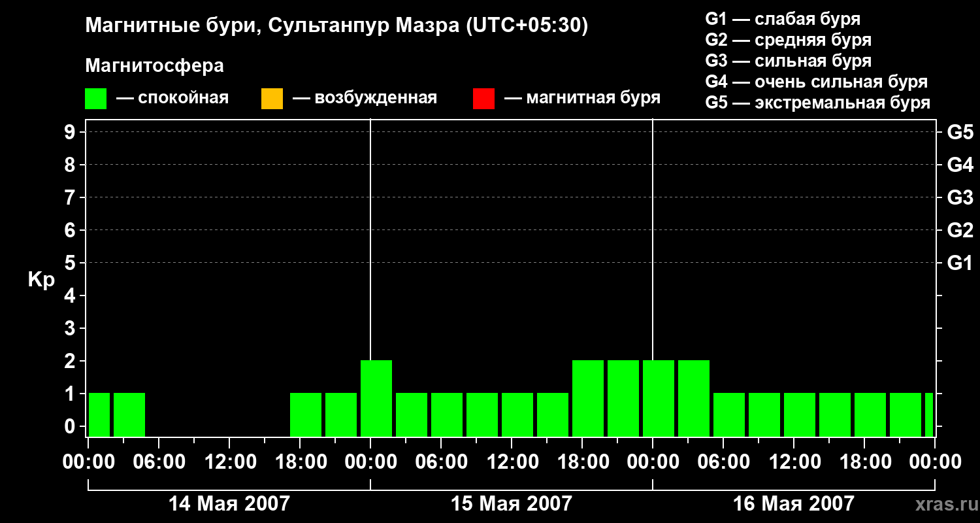Click the orange «возбужденная» legend swatch
980x523 pixels.
[272, 99]
